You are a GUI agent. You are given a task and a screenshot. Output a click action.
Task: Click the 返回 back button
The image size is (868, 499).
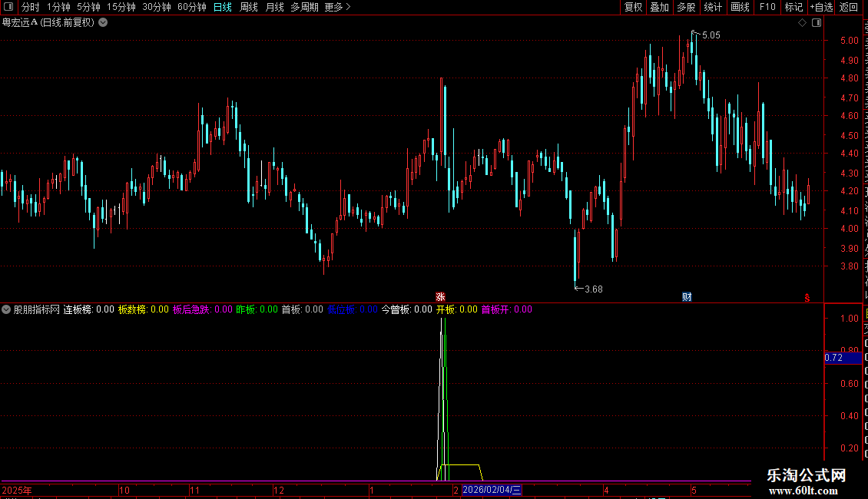848,7
